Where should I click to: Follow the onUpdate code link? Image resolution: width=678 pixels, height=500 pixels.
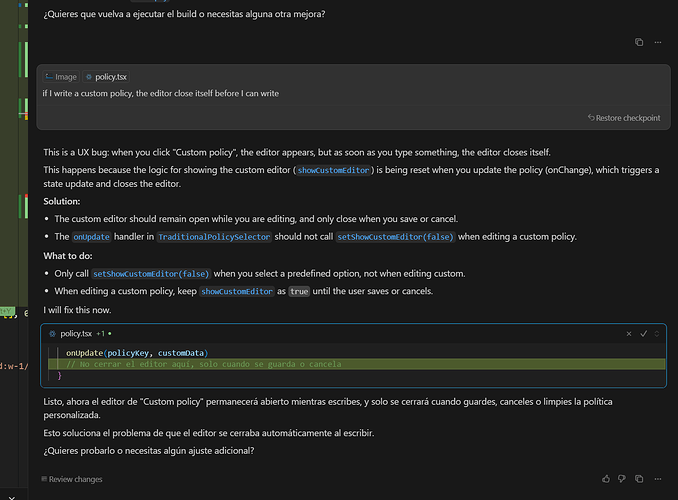(91, 237)
